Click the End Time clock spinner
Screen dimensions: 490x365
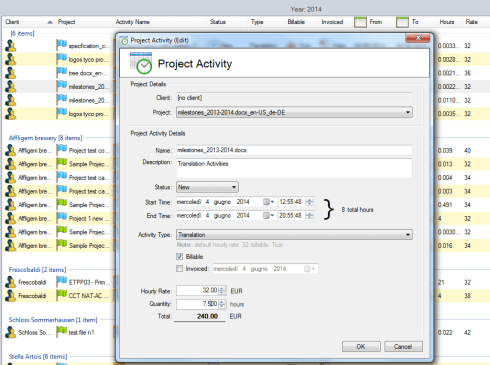[309, 216]
